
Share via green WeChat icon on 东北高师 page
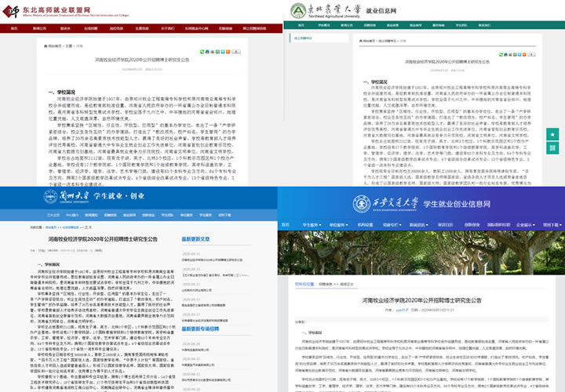[x=202, y=52]
